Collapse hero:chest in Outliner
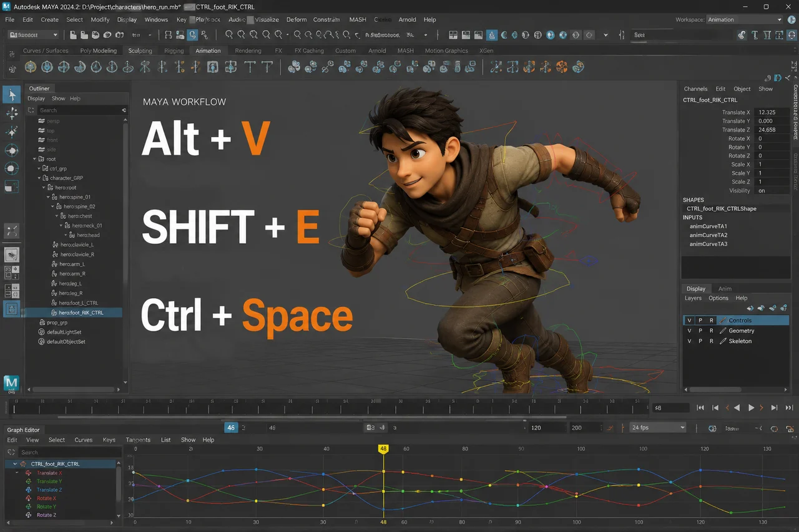 57,216
